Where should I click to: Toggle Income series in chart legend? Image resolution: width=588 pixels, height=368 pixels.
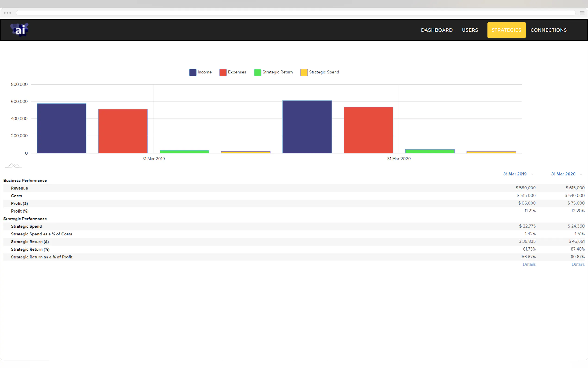point(200,72)
